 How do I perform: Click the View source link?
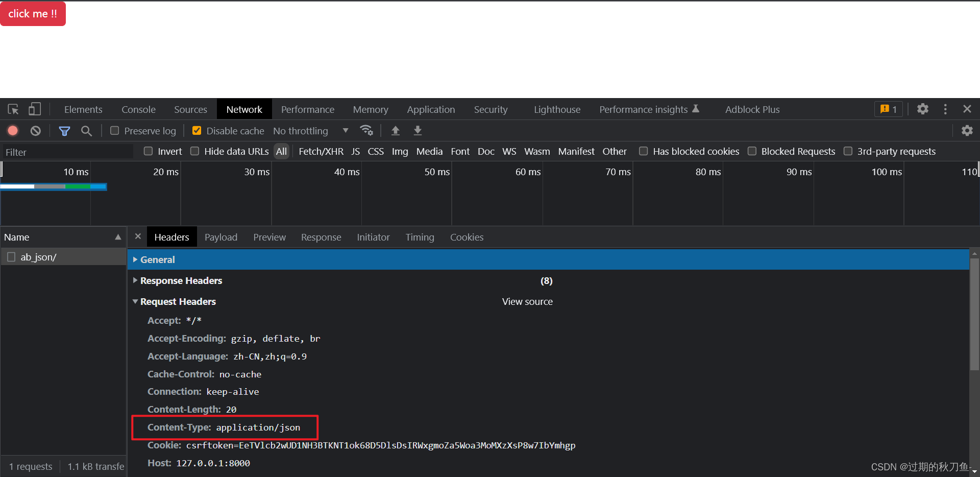click(527, 302)
